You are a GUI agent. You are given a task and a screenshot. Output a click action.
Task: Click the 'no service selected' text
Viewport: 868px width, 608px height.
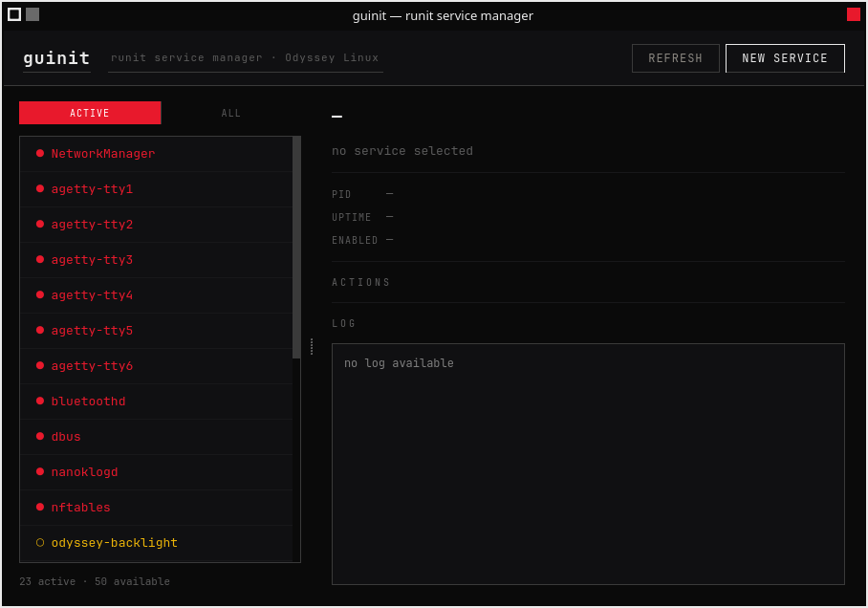402,151
